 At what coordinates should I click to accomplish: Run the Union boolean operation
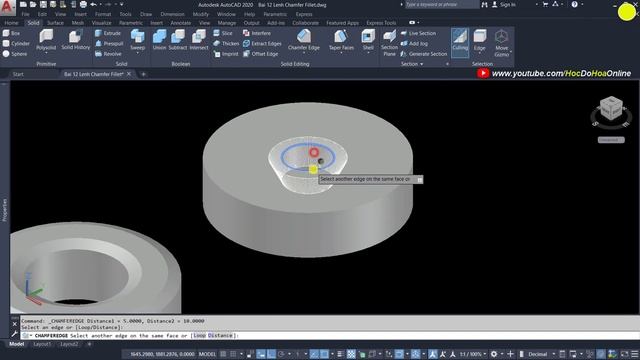coord(159,40)
